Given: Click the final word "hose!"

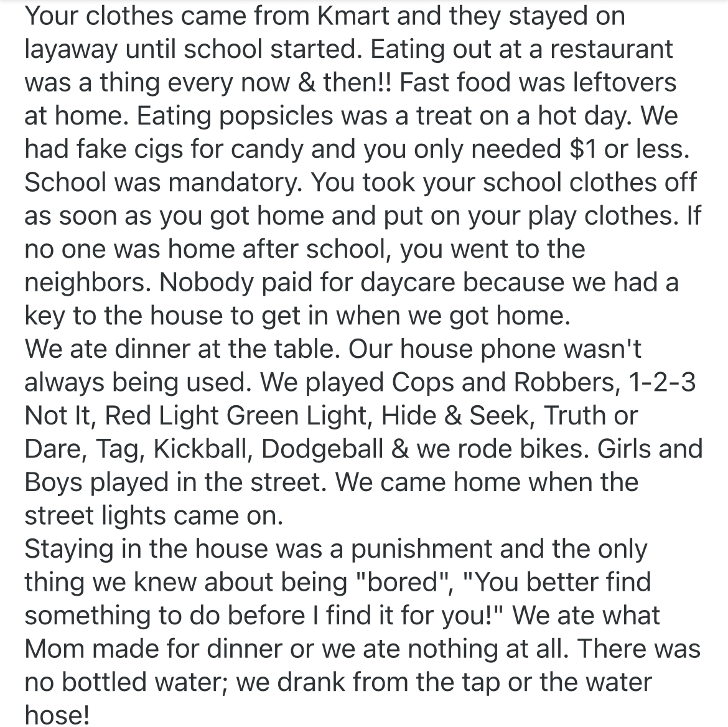Looking at the screenshot, I should [x=57, y=715].
